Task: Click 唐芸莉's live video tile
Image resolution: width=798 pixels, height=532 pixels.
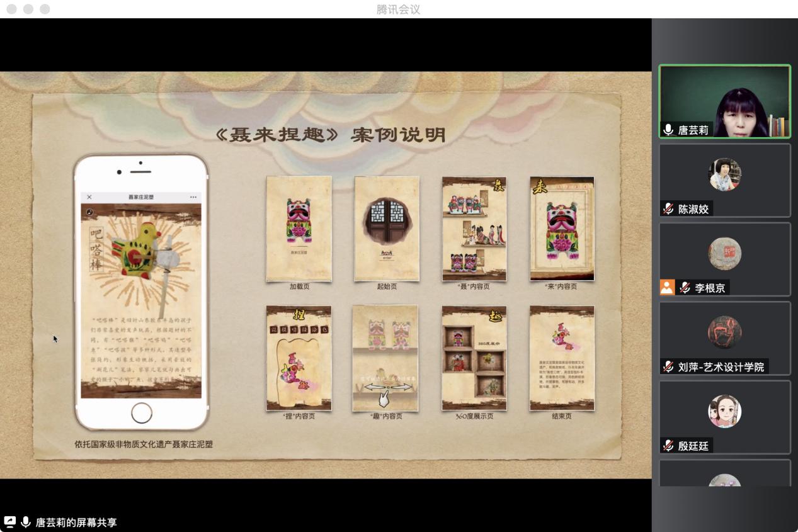Action: [724, 101]
